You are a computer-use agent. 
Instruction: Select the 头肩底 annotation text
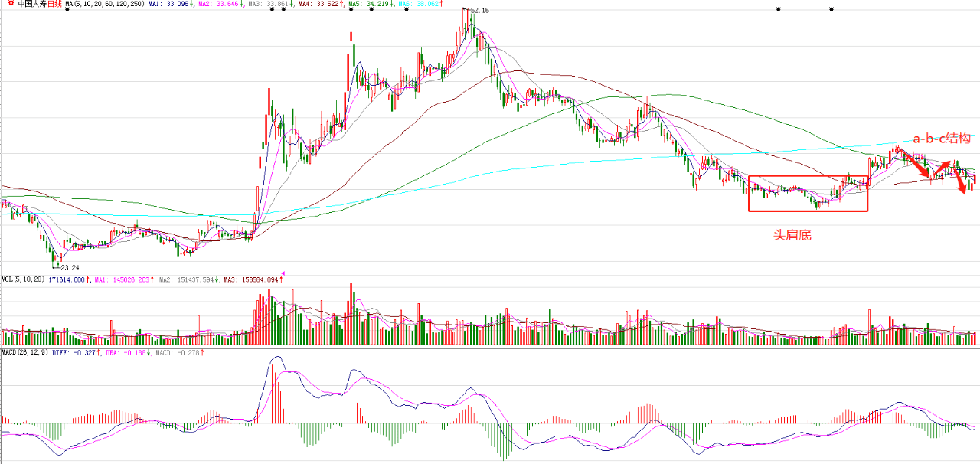(x=792, y=236)
